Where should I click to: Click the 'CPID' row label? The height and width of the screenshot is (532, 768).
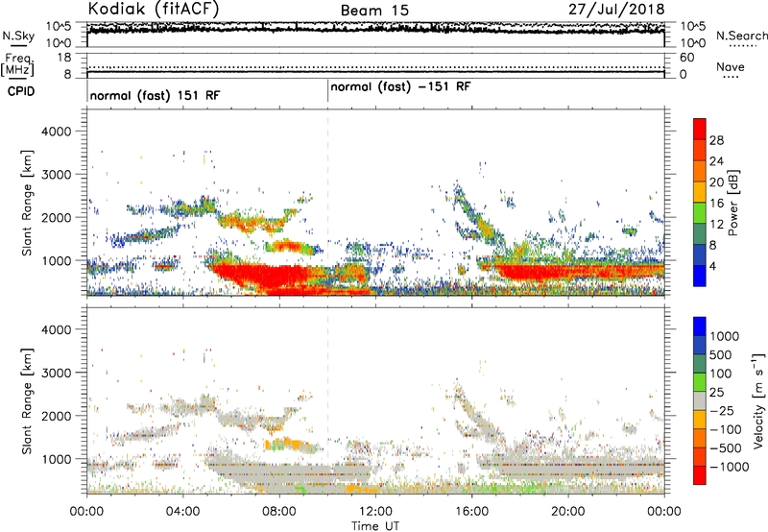pos(21,91)
